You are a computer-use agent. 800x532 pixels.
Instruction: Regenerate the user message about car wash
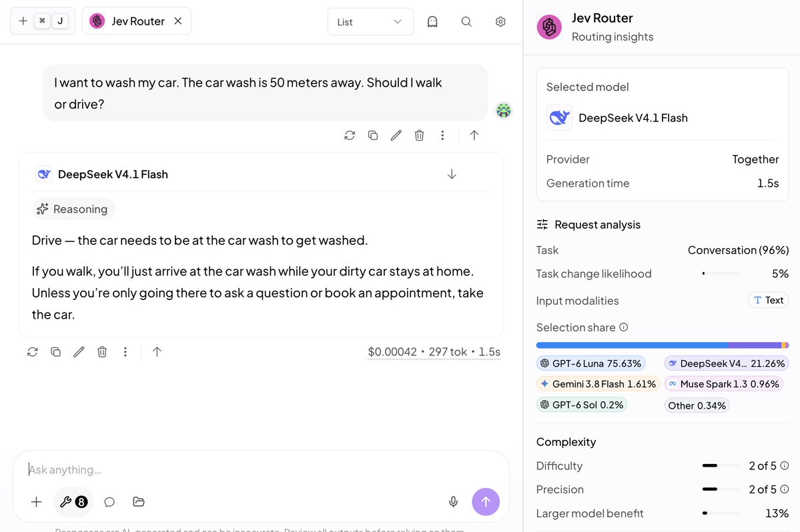[x=350, y=135]
